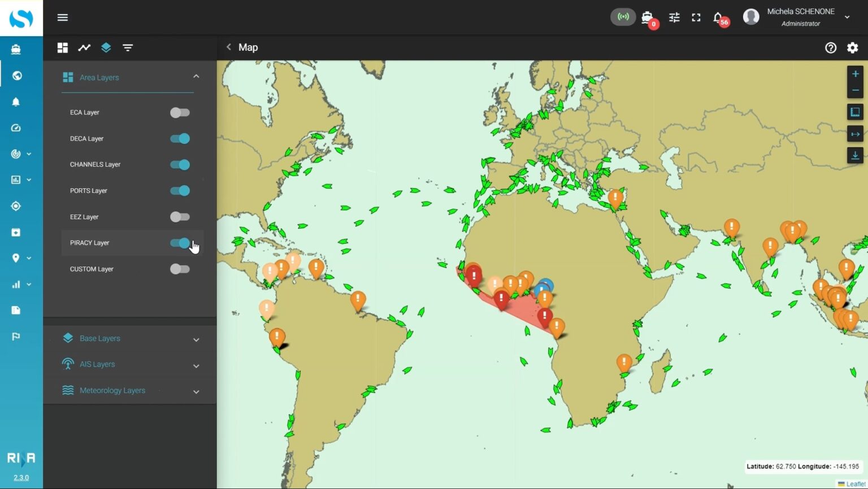Open map settings gear icon

click(x=852, y=48)
